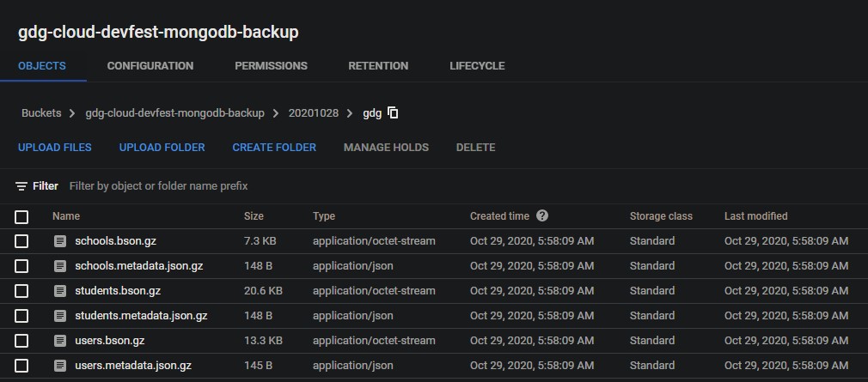The width and height of the screenshot is (868, 382).
Task: Click the schools.bson.gz file icon
Action: pyautogui.click(x=60, y=241)
